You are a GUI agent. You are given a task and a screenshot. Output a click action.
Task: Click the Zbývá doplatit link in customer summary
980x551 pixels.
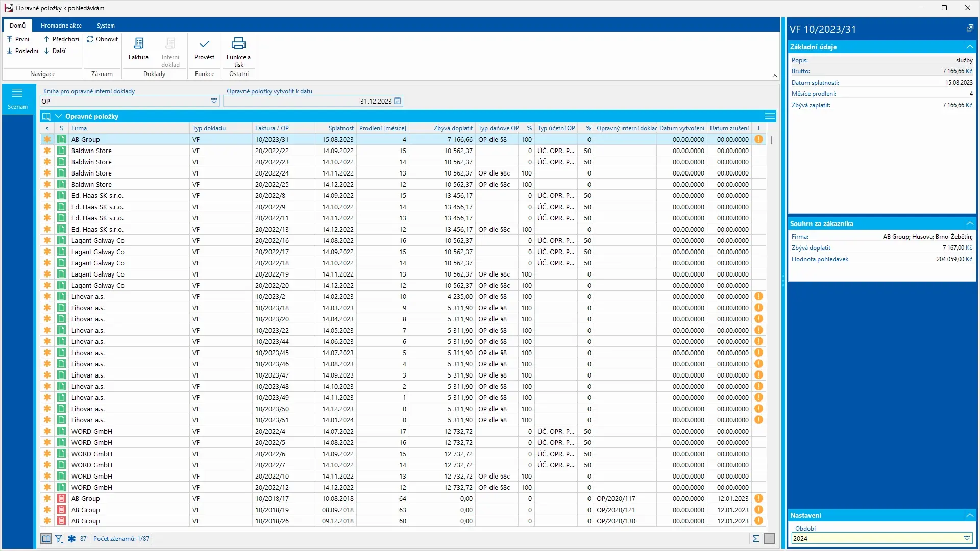point(811,248)
